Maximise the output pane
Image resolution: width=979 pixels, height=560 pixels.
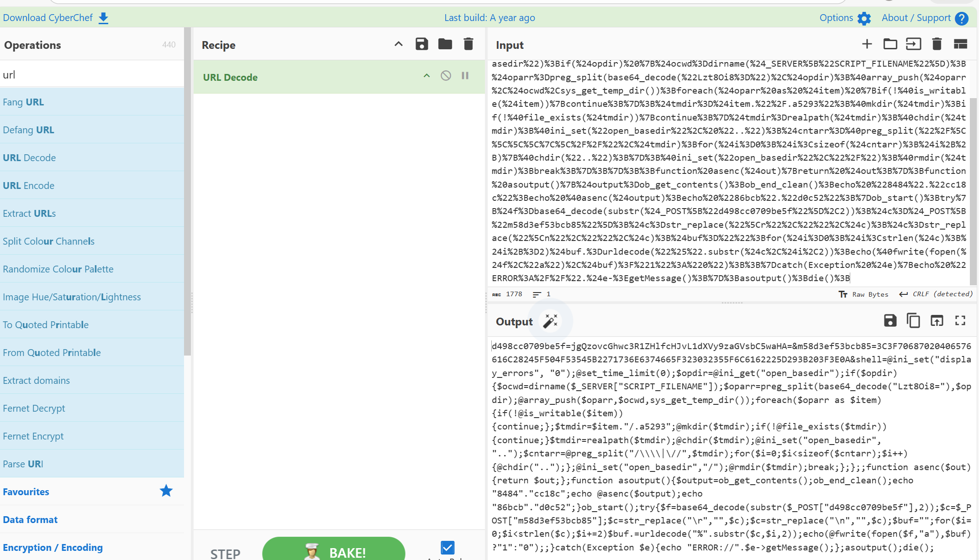click(960, 321)
